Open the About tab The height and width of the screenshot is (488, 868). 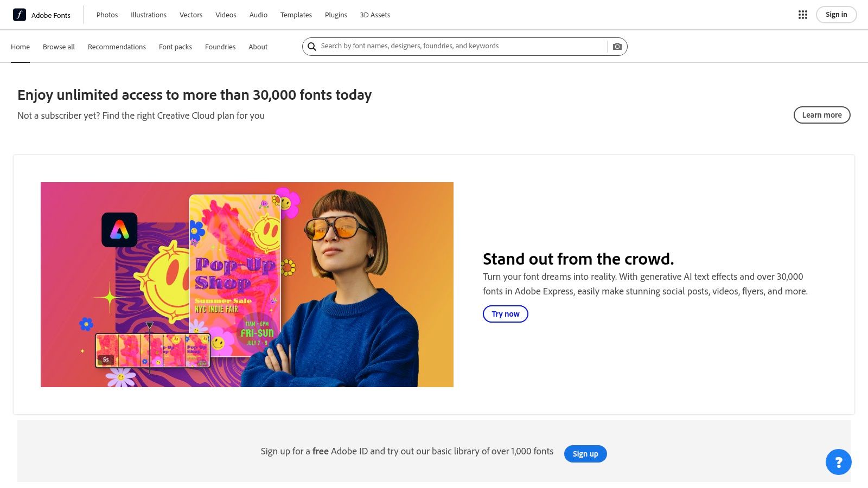pyautogui.click(x=258, y=47)
